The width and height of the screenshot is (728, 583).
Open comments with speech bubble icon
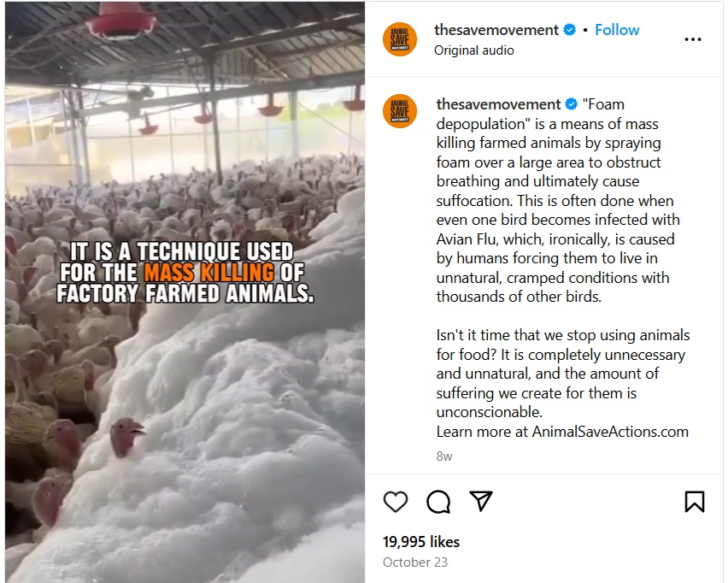click(438, 502)
